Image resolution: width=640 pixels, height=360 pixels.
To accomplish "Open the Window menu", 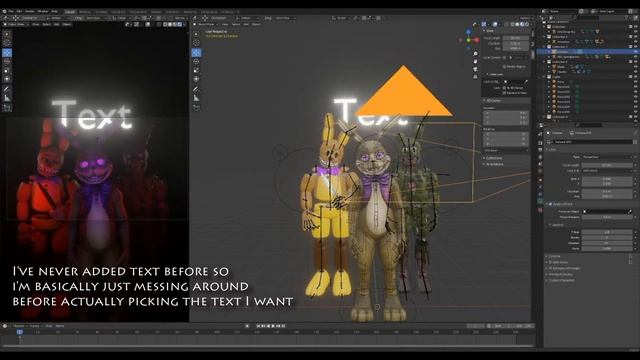I will click(x=43, y=11).
